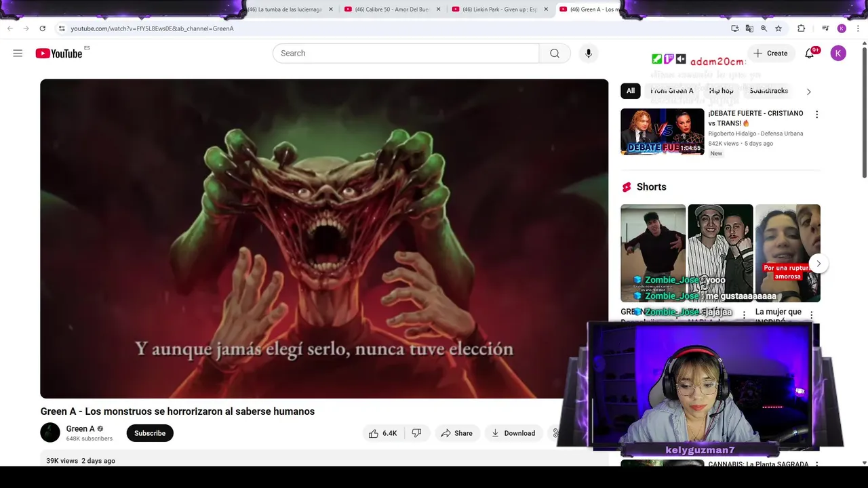868x488 pixels.
Task: Select the From Green A chip
Action: pyautogui.click(x=672, y=91)
